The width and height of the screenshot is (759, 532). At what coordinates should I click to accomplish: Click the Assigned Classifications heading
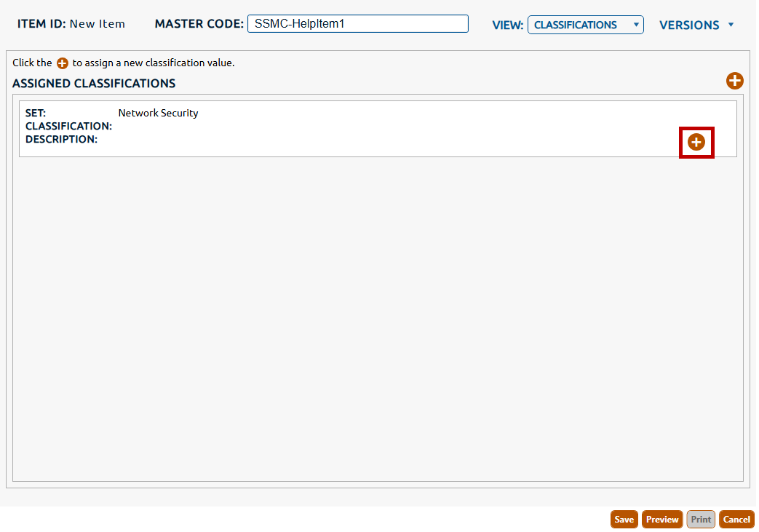pos(94,84)
